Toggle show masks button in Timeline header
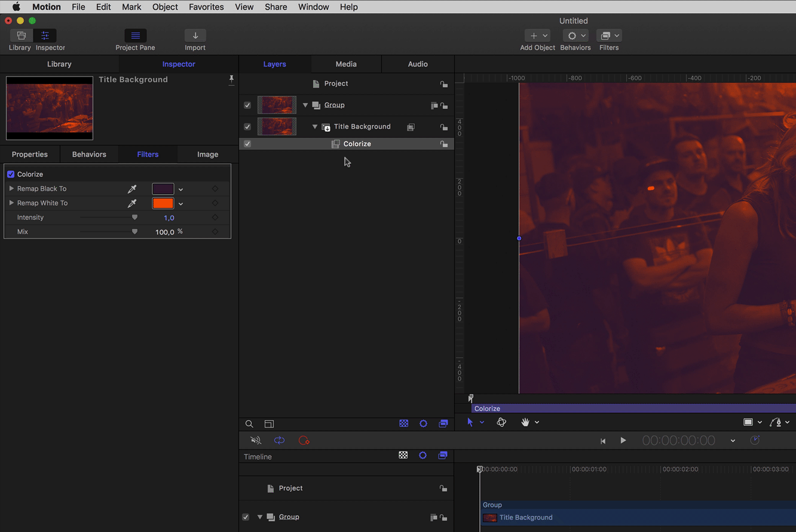This screenshot has height=532, width=796. [403, 455]
